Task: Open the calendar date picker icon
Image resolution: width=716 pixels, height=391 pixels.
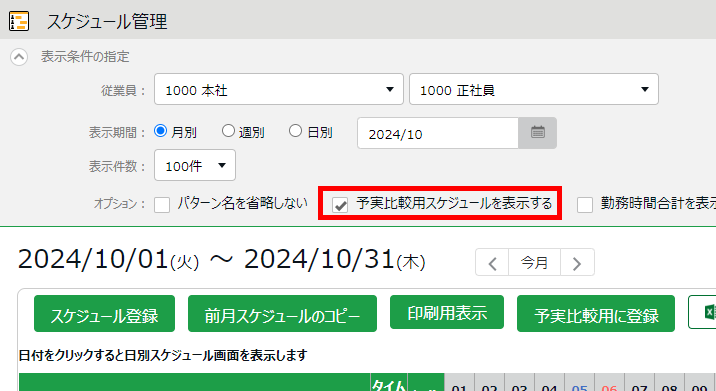Action: (537, 133)
